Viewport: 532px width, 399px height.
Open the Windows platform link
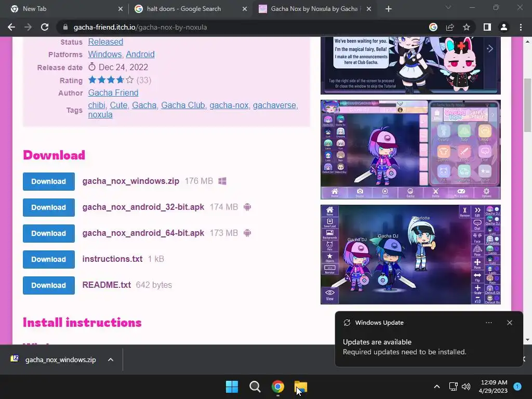(x=105, y=54)
